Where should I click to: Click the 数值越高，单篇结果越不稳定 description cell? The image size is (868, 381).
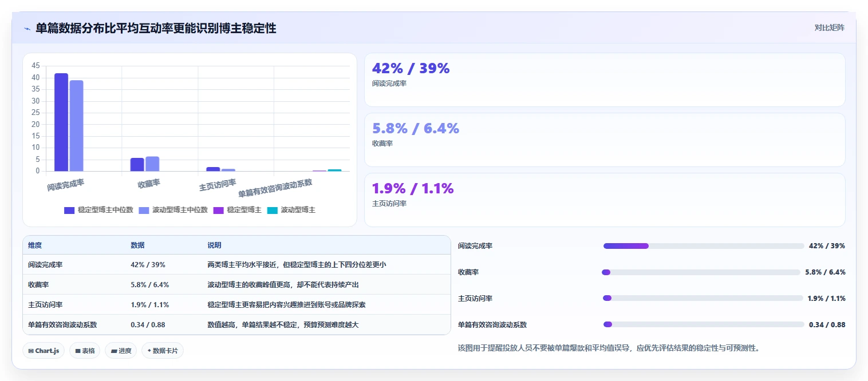[283, 325]
